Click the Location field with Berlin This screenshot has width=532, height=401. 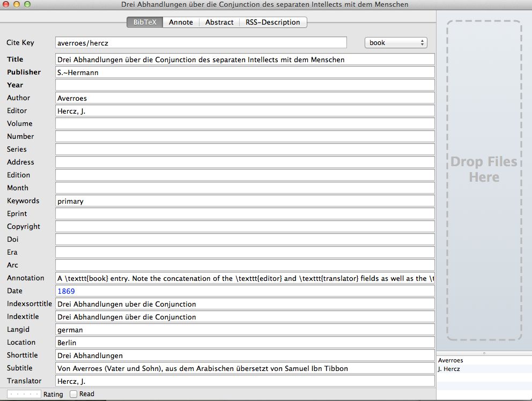[245, 343]
